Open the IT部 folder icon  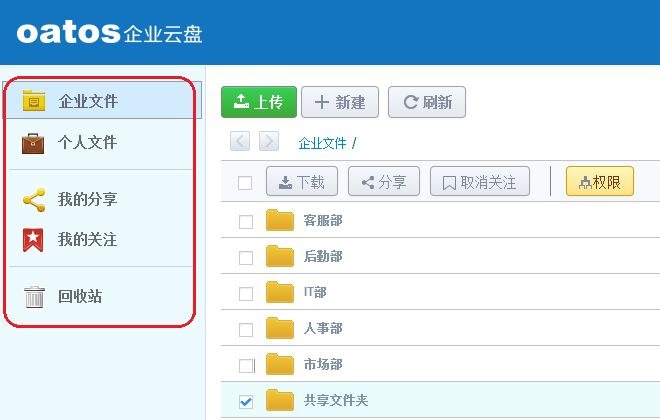click(280, 293)
